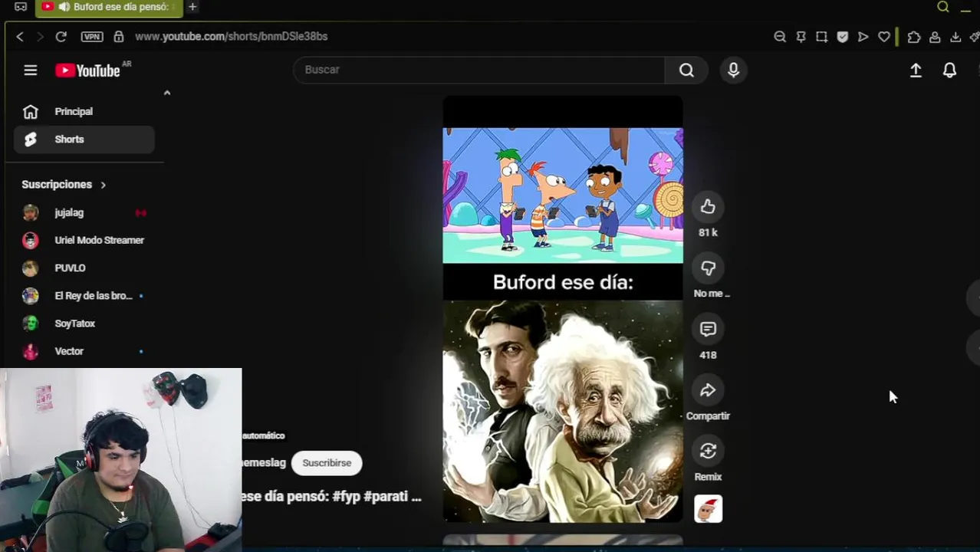This screenshot has width=980, height=552.
Task: Open the GX Corner gamepad icon
Action: (21, 7)
